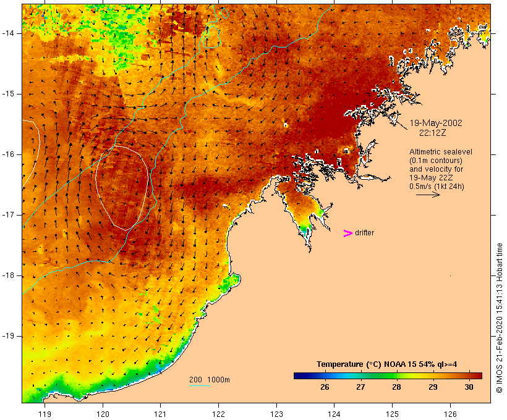Click the dark blue end of colorbar

(299, 376)
